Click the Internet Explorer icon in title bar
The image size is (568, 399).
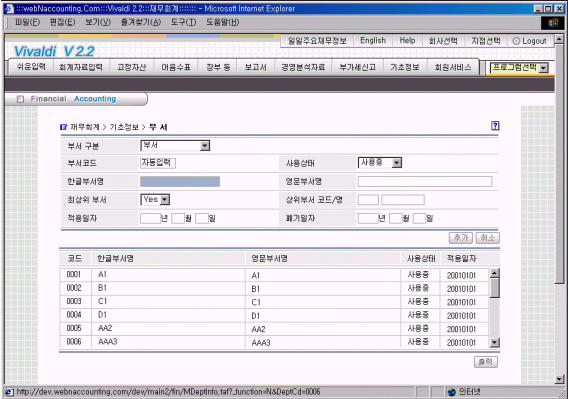pyautogui.click(x=9, y=8)
